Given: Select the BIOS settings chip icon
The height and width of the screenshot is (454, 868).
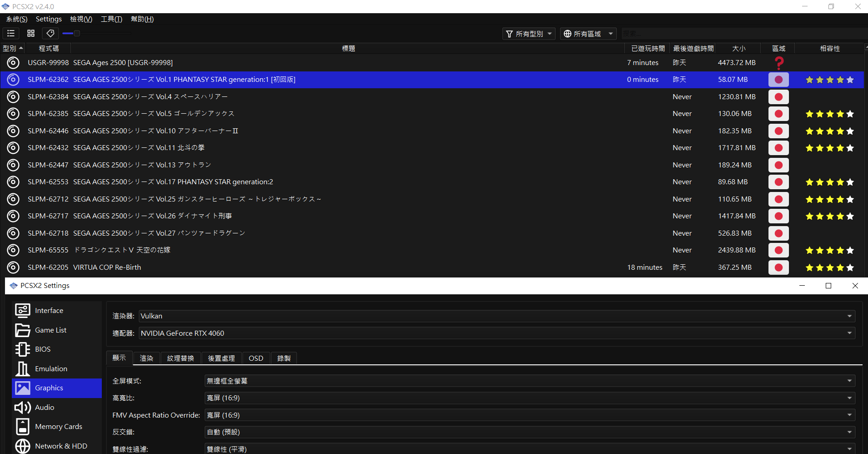Looking at the screenshot, I should pos(23,349).
